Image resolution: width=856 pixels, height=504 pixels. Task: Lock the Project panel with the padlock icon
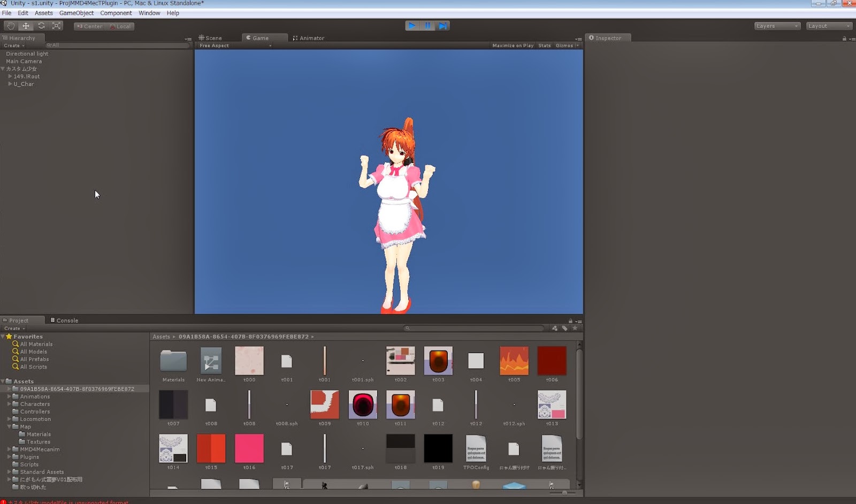570,321
